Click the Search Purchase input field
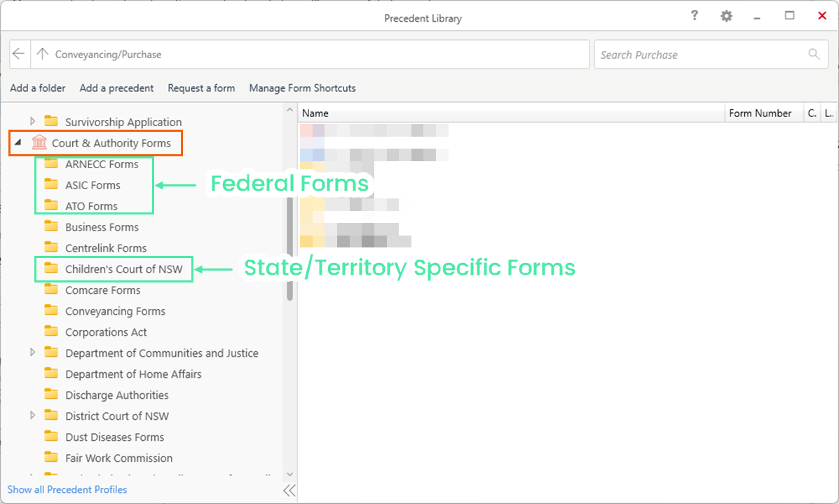 pos(701,55)
